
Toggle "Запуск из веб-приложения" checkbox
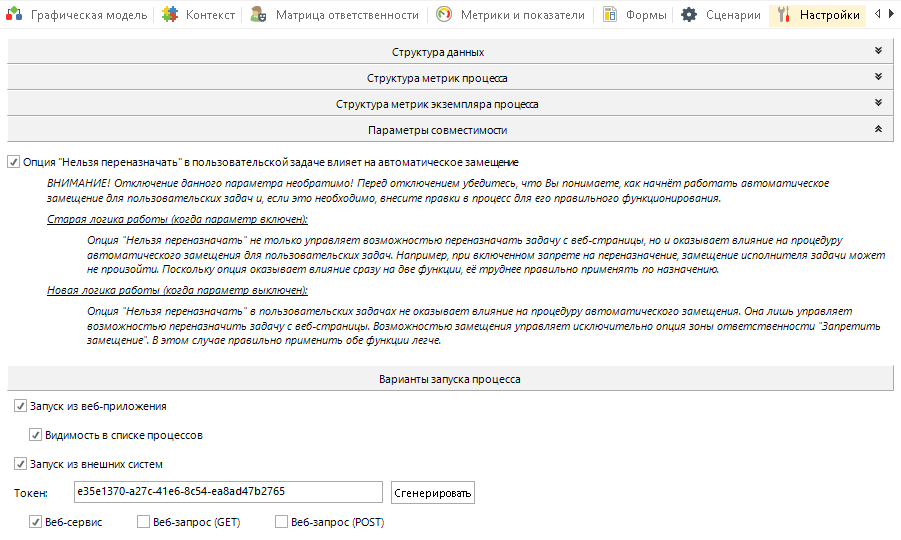point(21,407)
